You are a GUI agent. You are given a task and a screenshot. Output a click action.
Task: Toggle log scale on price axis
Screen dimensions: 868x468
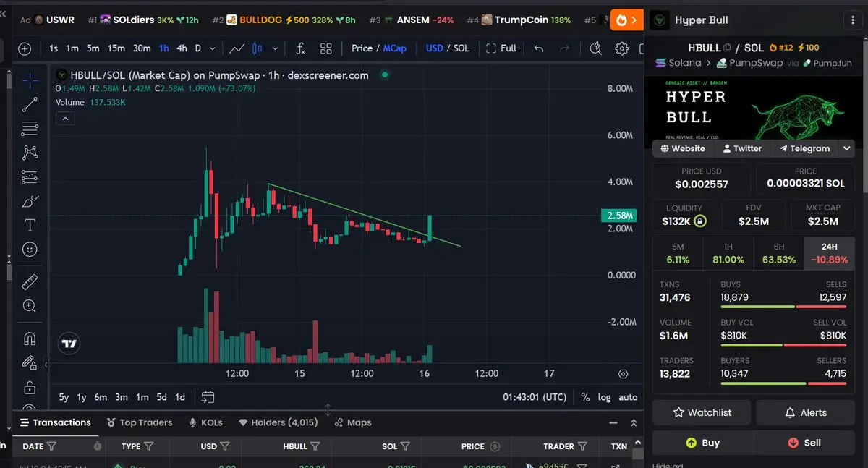(604, 397)
